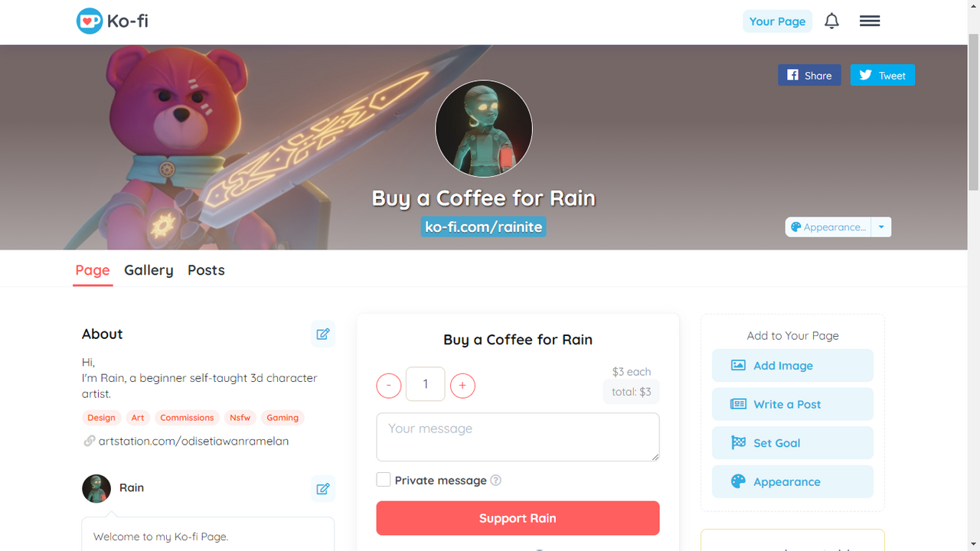Open artstation.com/odisetiawanramelan link
The image size is (980, 551).
click(x=194, y=441)
